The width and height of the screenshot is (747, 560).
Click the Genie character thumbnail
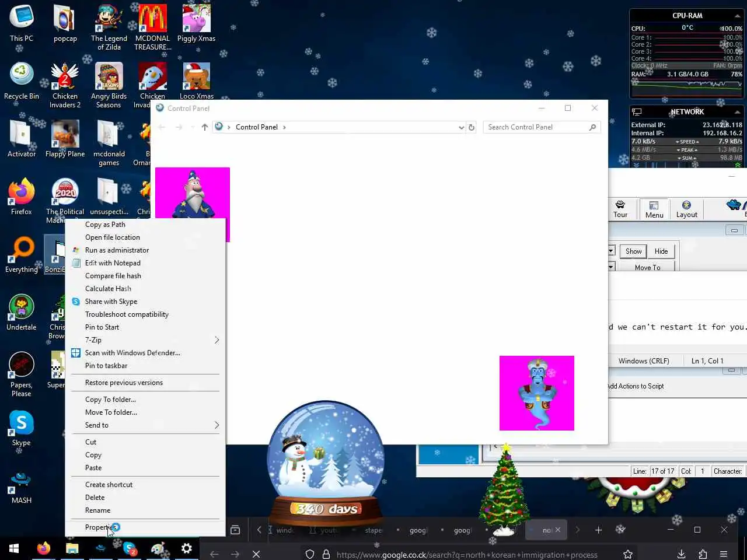537,393
